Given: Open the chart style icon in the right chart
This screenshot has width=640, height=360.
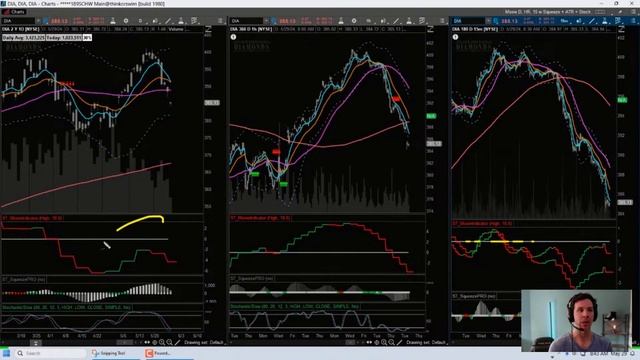Looking at the screenshot, I should (x=579, y=21).
